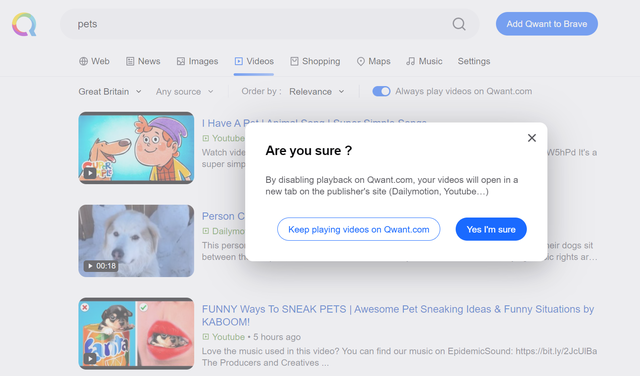Open 'FUNNY Ways To SNEAK PETS' video link

398,315
